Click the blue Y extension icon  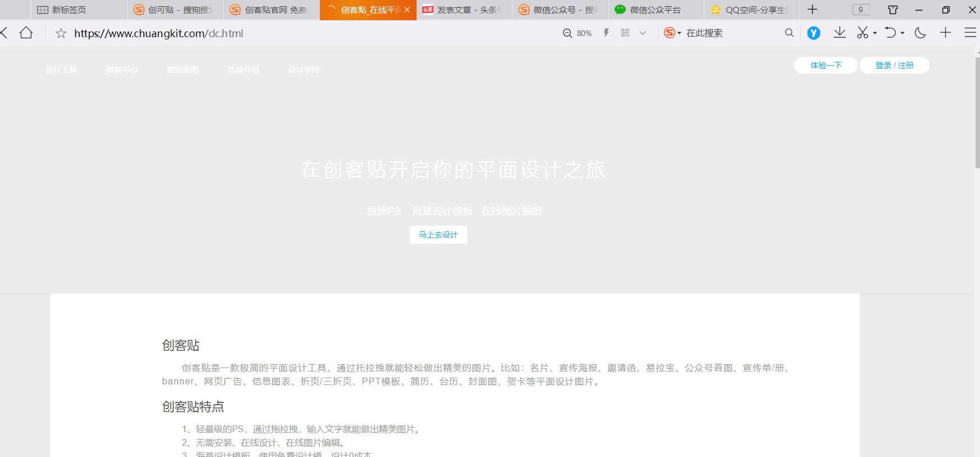pos(814,33)
